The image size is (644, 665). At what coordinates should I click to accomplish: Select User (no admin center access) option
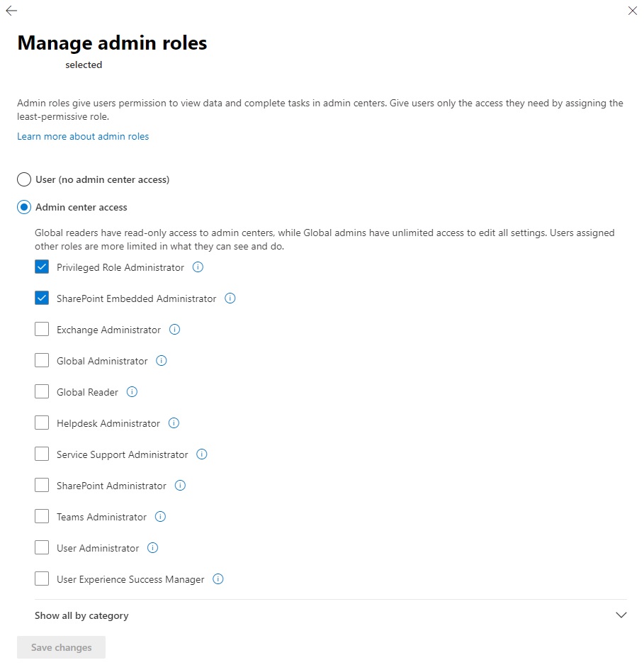pyautogui.click(x=24, y=179)
